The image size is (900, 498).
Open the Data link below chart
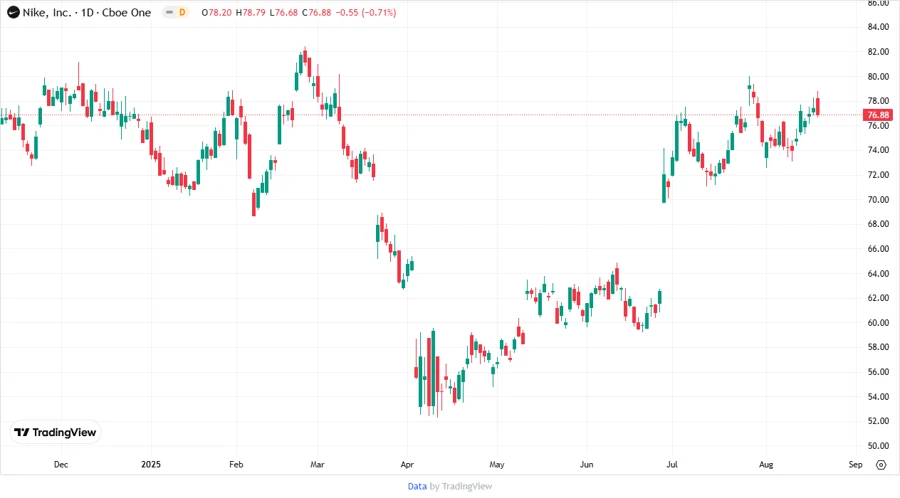coord(417,486)
